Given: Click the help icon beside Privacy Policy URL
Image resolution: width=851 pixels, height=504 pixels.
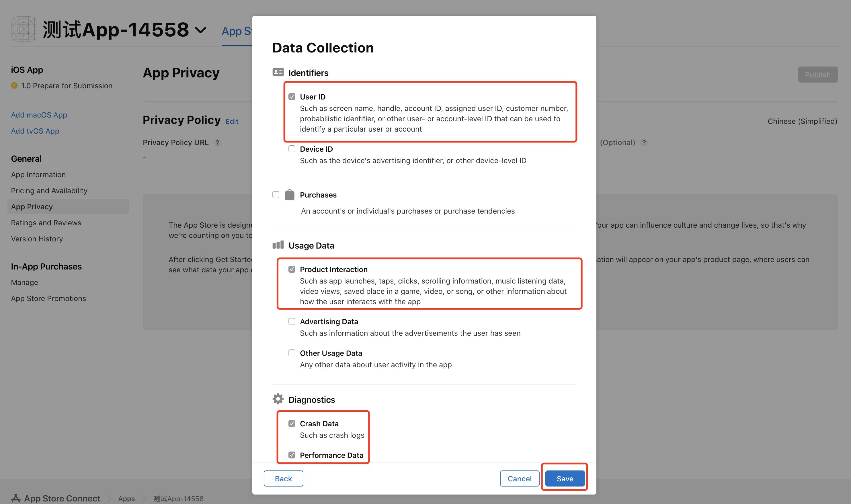Looking at the screenshot, I should (x=217, y=143).
